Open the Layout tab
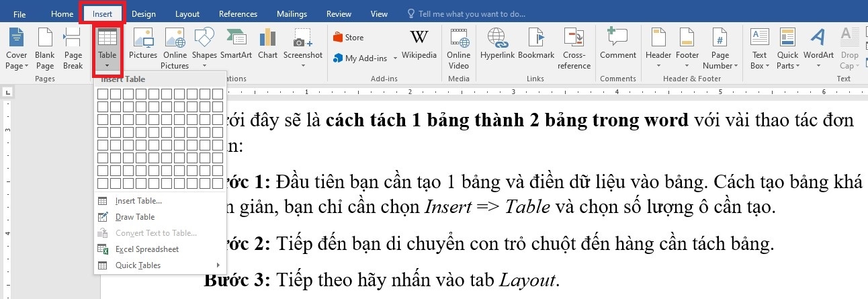This screenshot has width=868, height=299. coord(187,14)
